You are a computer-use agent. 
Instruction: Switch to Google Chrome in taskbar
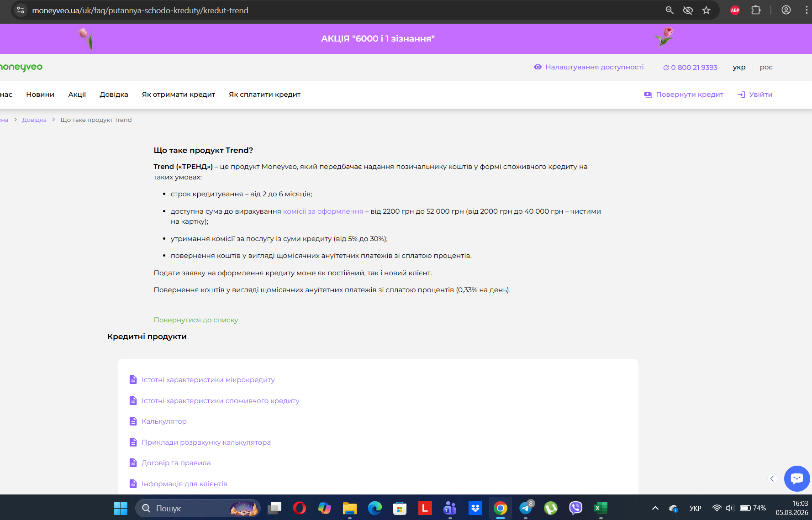pos(501,508)
